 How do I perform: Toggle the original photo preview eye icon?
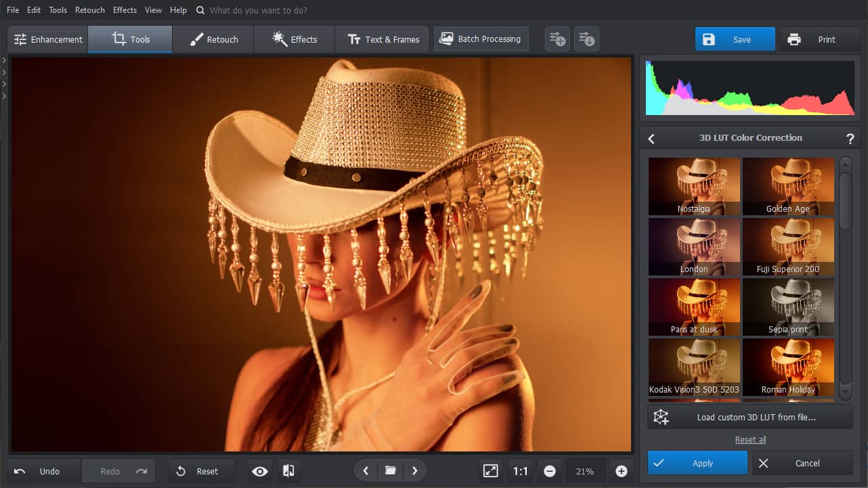(259, 470)
